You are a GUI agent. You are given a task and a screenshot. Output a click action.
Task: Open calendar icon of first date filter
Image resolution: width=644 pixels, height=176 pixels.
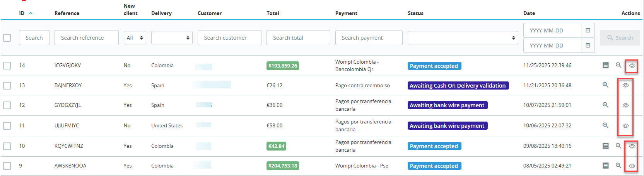tap(588, 30)
